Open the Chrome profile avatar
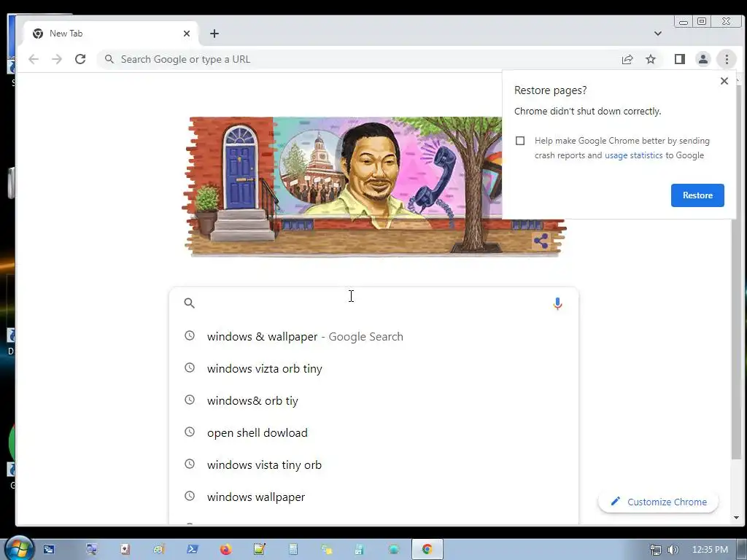The image size is (747, 560). point(703,59)
